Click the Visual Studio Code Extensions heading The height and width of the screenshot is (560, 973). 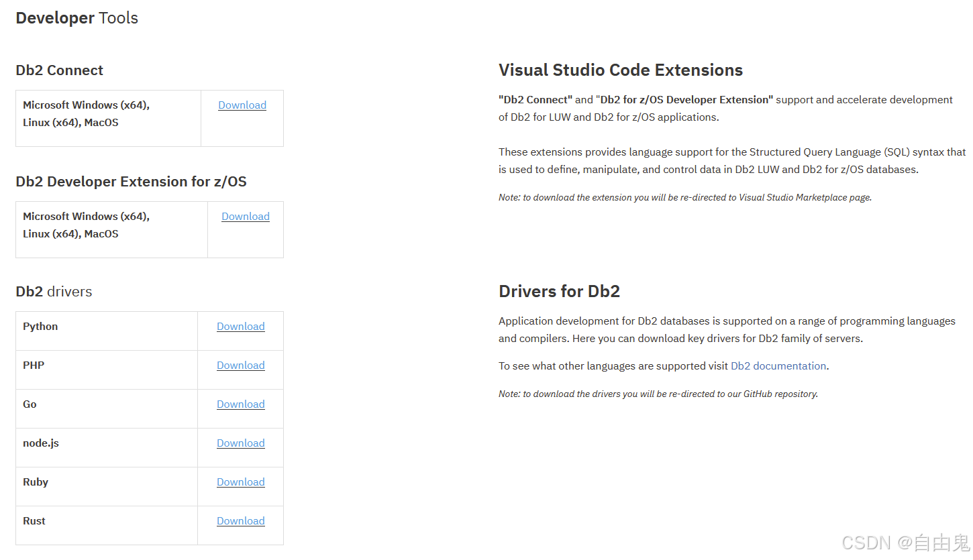pyautogui.click(x=621, y=70)
